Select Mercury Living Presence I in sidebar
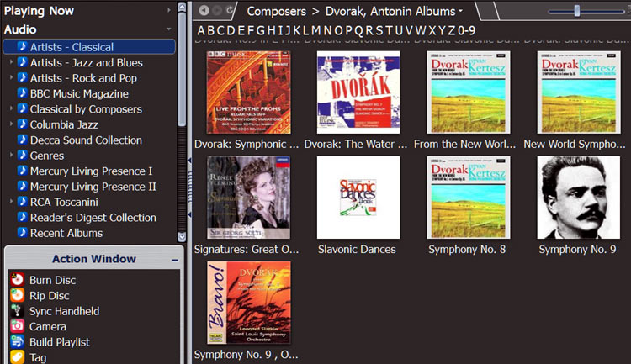This screenshot has width=631, height=364. [91, 171]
